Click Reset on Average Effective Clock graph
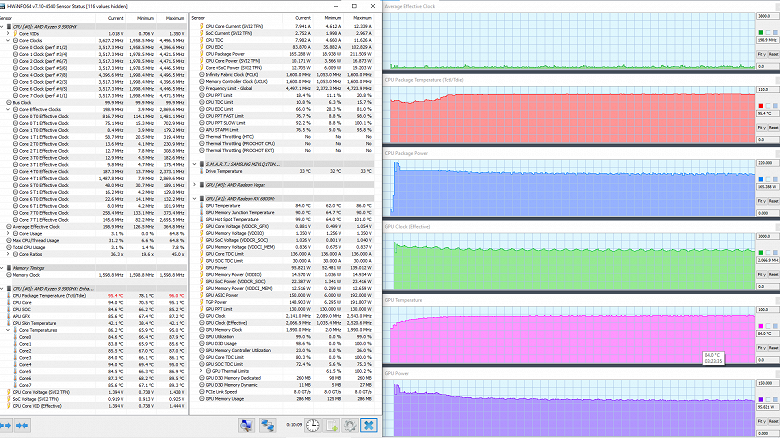The height and width of the screenshot is (438, 780). tap(774, 54)
